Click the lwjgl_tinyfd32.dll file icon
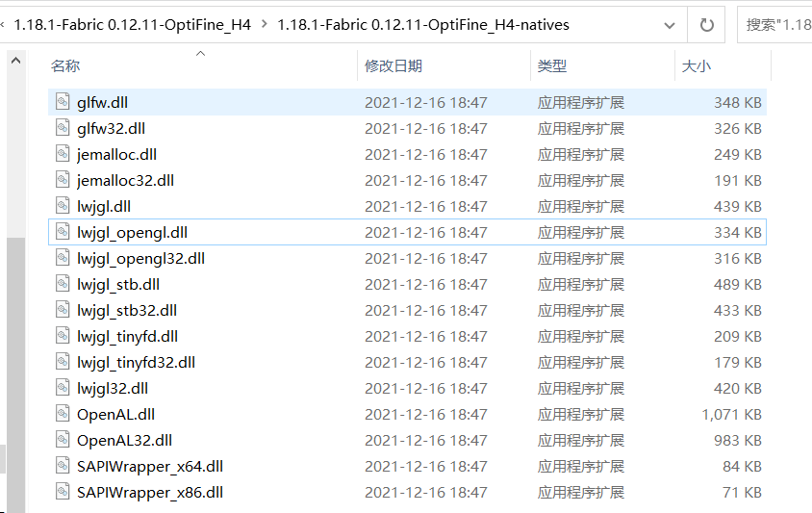812x513 pixels. point(63,361)
